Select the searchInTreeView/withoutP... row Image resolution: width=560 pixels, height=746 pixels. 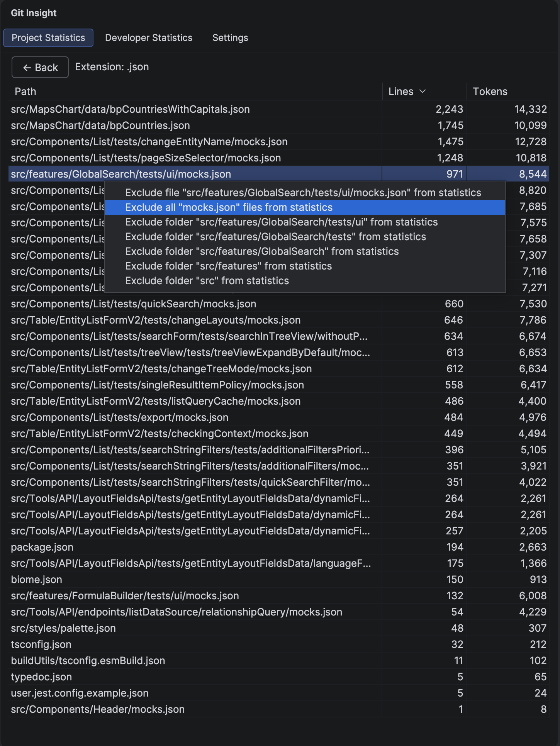coord(279,336)
